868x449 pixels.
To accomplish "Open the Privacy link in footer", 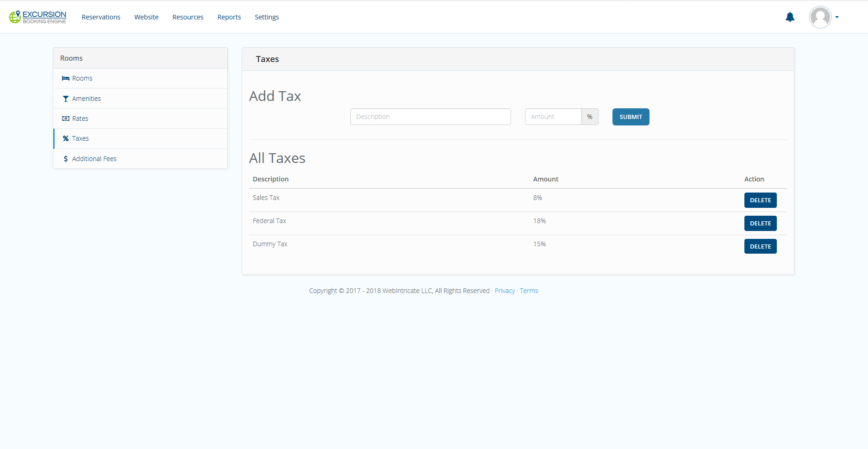I will (505, 291).
